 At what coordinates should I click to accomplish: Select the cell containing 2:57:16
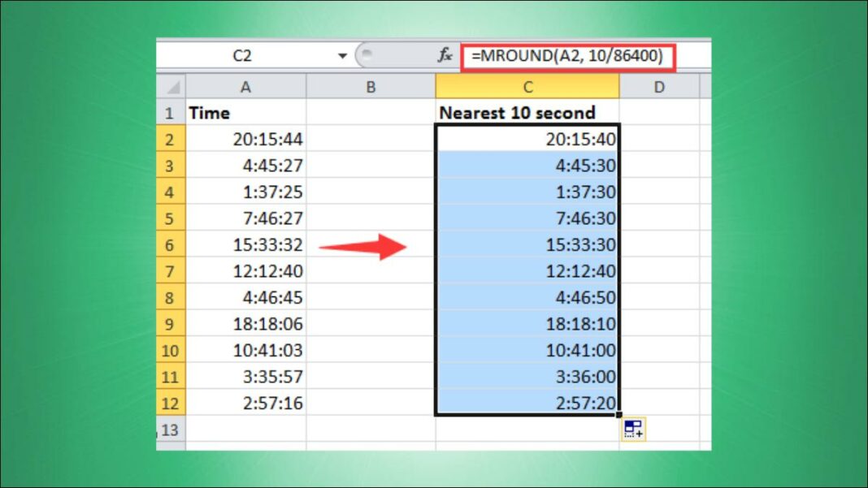click(x=245, y=403)
